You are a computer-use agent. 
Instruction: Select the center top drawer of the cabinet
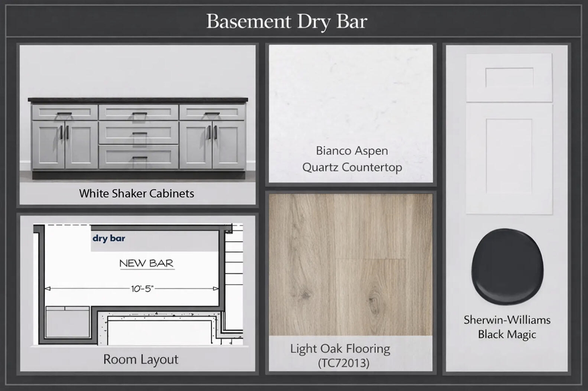tap(138, 112)
